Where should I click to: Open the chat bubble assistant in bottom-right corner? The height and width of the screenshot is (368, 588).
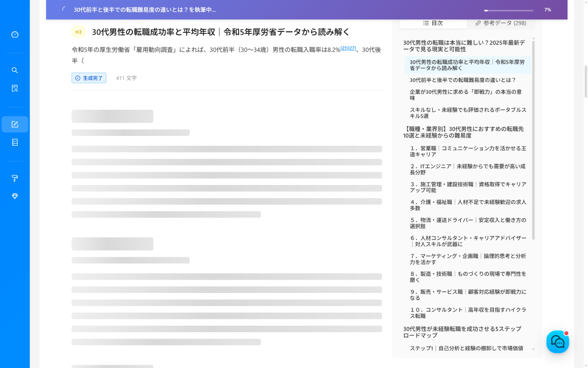click(x=558, y=342)
